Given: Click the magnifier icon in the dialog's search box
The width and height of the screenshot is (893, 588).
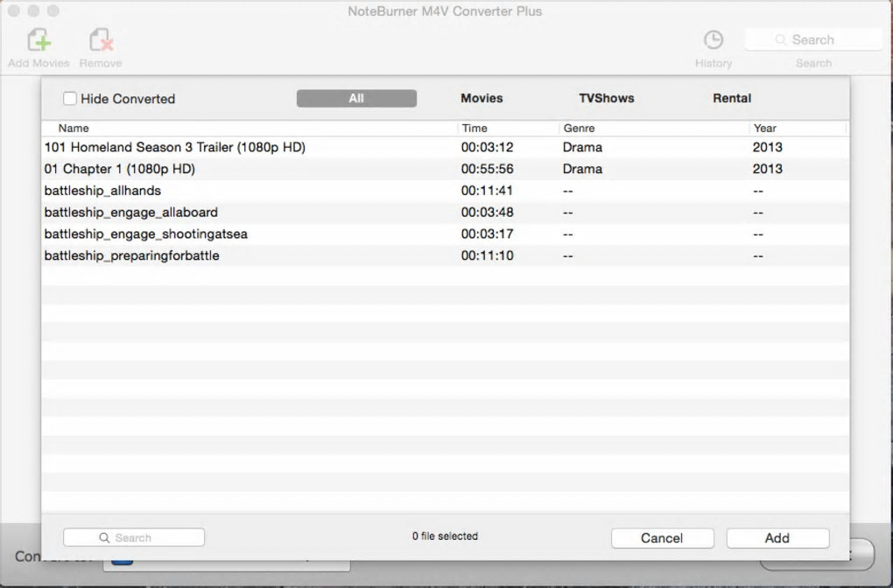Looking at the screenshot, I should click(104, 538).
